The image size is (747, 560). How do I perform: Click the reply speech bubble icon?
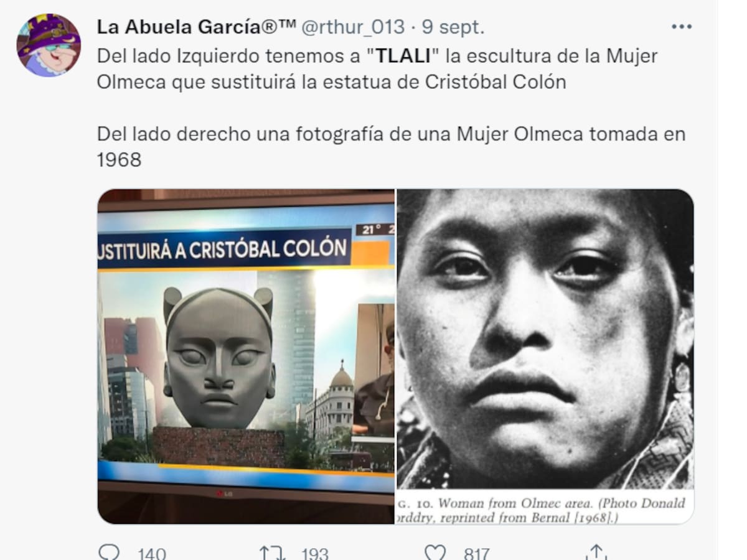pos(108,553)
